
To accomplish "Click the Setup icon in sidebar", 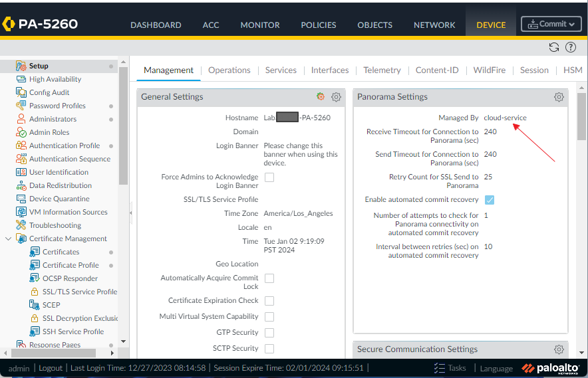I will (x=21, y=66).
